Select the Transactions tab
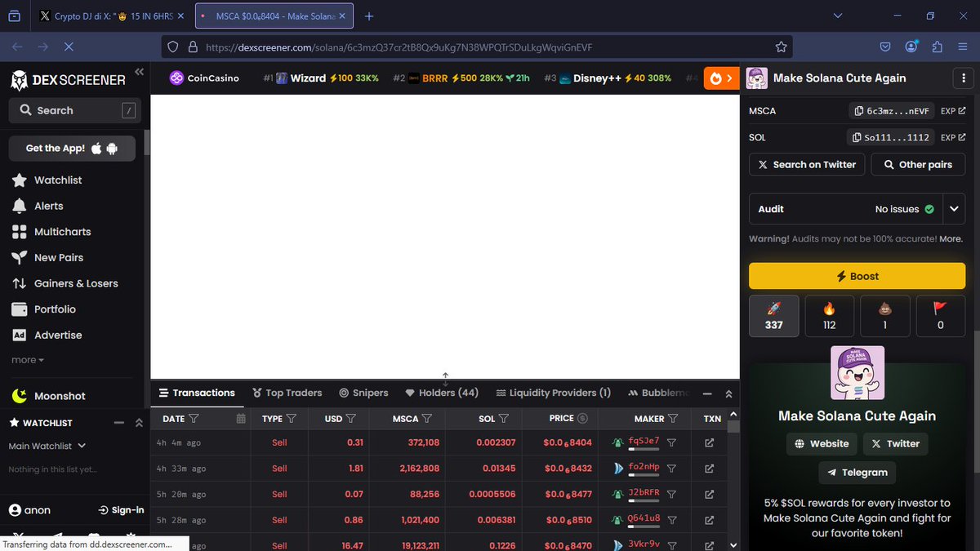The height and width of the screenshot is (551, 980). click(197, 393)
